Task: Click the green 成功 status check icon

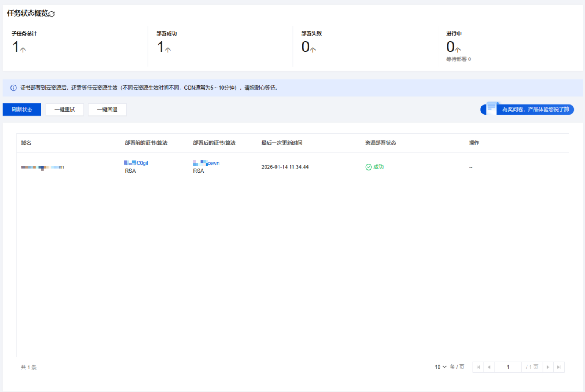Action: pos(369,167)
